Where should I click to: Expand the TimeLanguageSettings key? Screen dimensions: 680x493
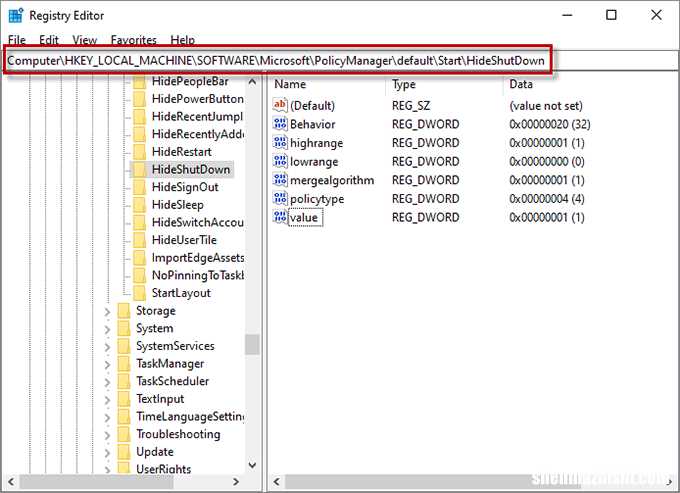pos(107,418)
